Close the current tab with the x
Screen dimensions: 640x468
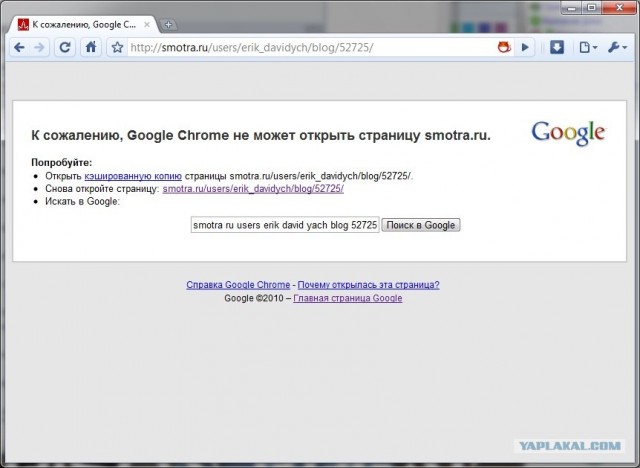point(147,25)
